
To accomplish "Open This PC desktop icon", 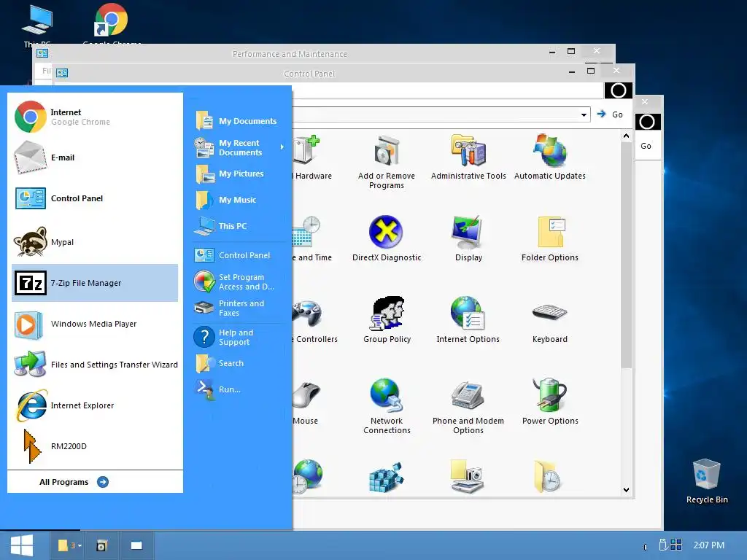I will tap(37, 25).
